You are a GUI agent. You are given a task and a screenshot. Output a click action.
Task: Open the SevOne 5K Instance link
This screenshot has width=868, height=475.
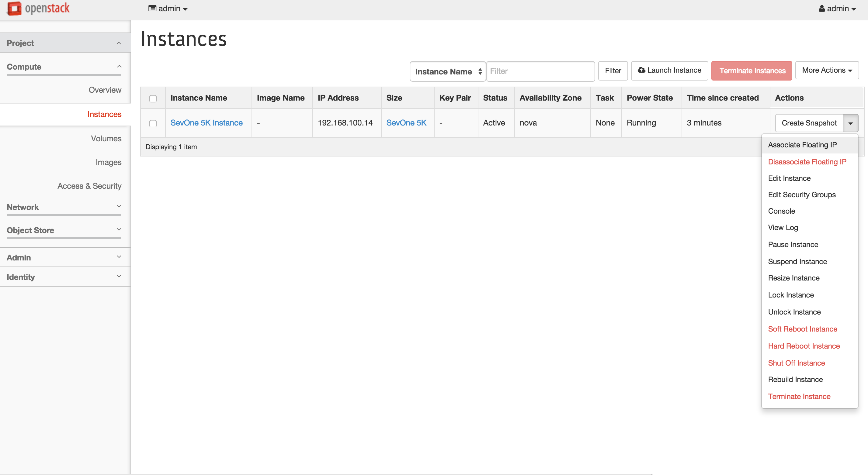(207, 123)
